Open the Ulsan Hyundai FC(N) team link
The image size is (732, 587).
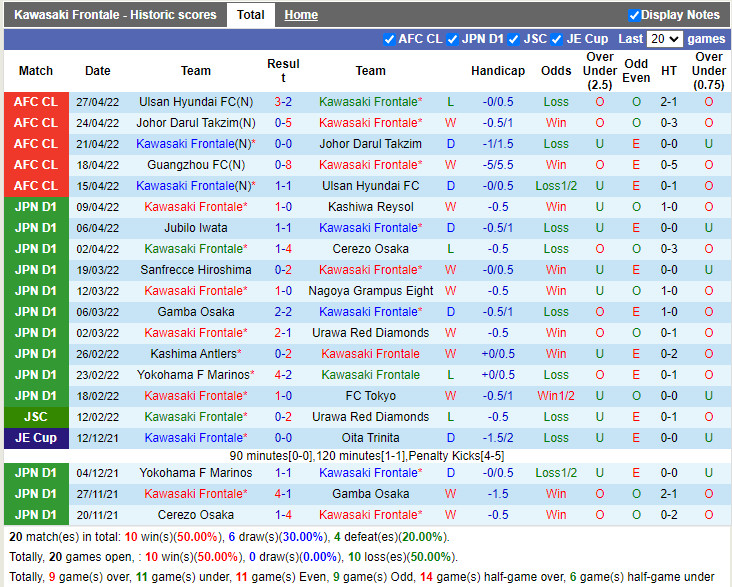[196, 102]
